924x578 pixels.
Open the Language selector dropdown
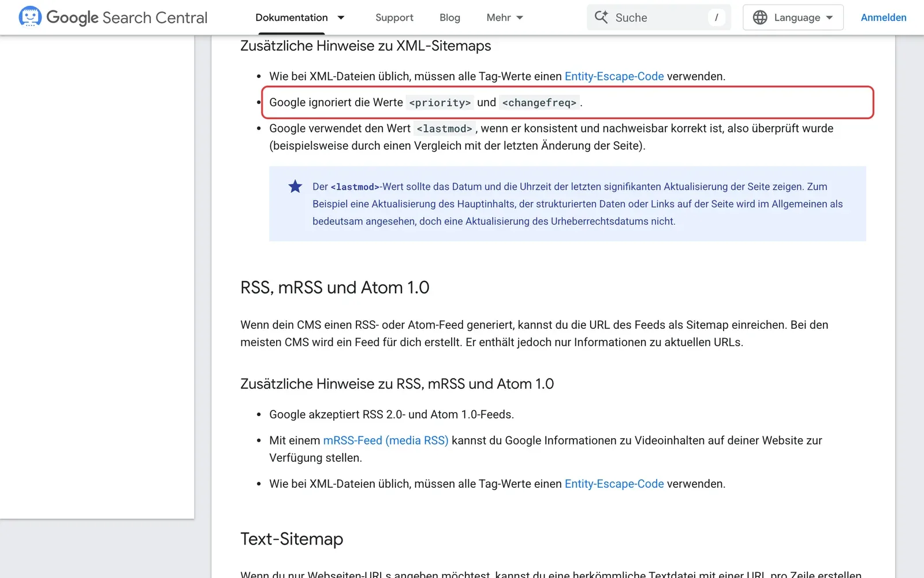[793, 17]
